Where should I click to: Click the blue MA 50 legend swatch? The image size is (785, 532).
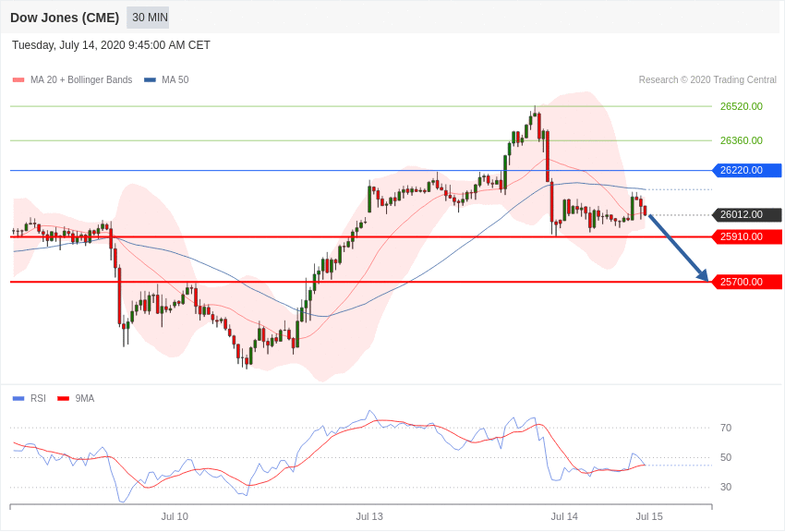(150, 80)
